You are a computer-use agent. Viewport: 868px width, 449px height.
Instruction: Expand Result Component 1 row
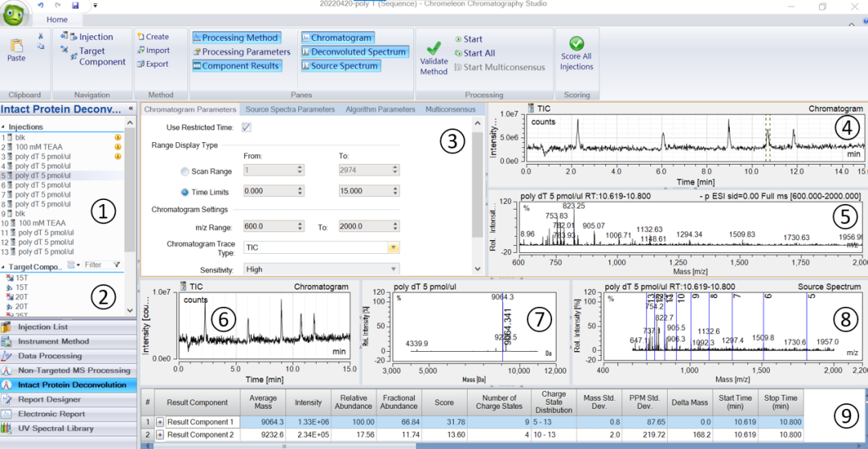point(160,422)
